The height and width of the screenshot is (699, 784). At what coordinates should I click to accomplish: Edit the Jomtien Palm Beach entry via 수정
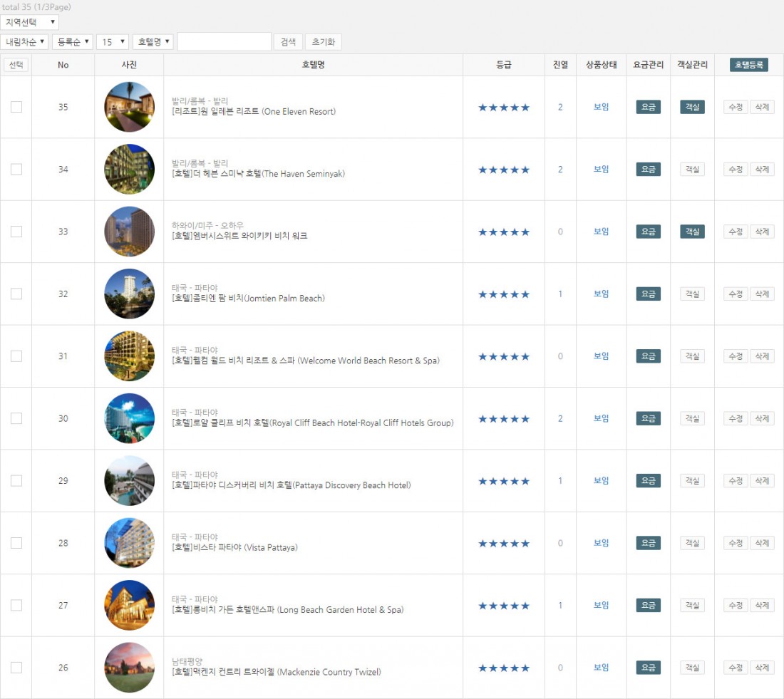[x=736, y=294]
